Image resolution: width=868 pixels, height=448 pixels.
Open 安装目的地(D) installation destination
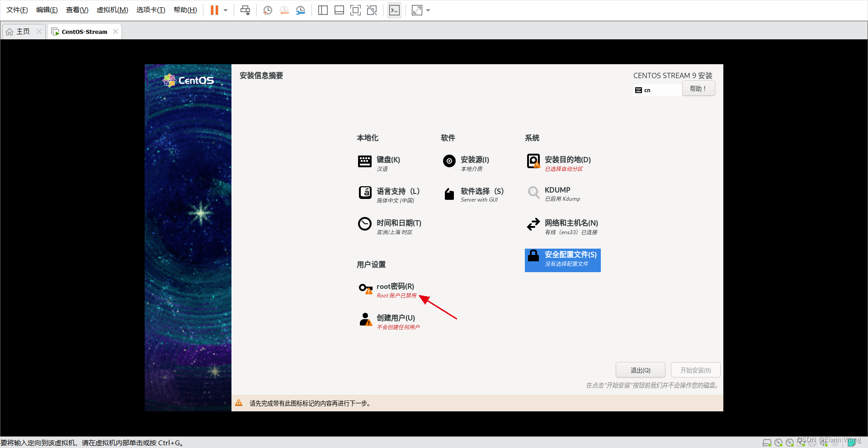[559, 163]
